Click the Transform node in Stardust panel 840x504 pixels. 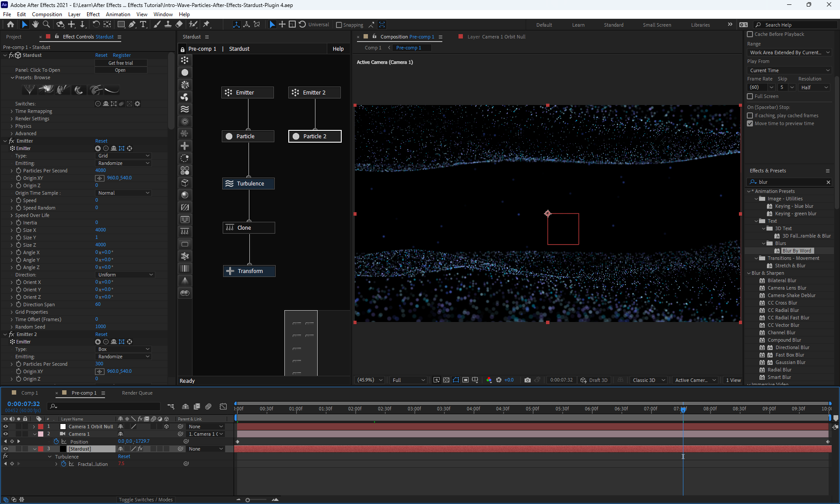[249, 271]
